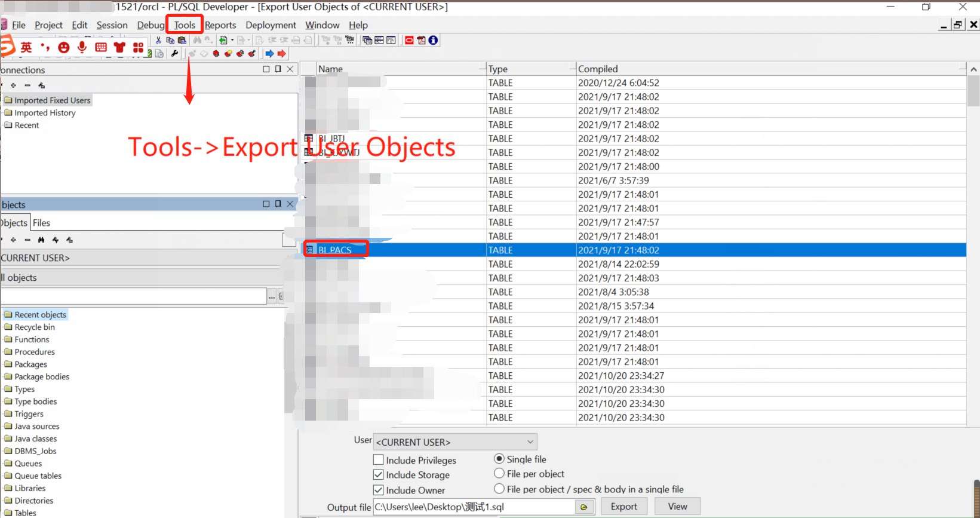Viewport: 980px width, 518px height.
Task: Switch to the Files tab
Action: [41, 223]
